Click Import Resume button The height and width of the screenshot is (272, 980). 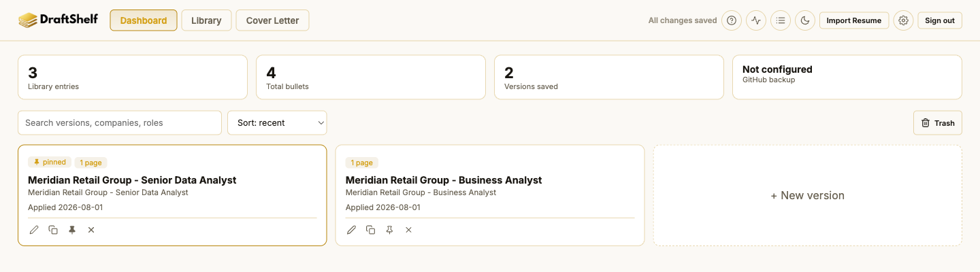click(854, 20)
